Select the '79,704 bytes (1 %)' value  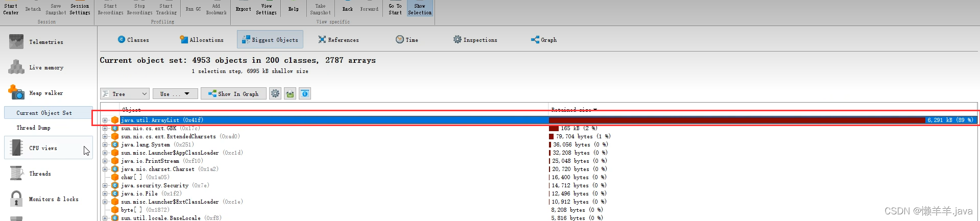[583, 136]
